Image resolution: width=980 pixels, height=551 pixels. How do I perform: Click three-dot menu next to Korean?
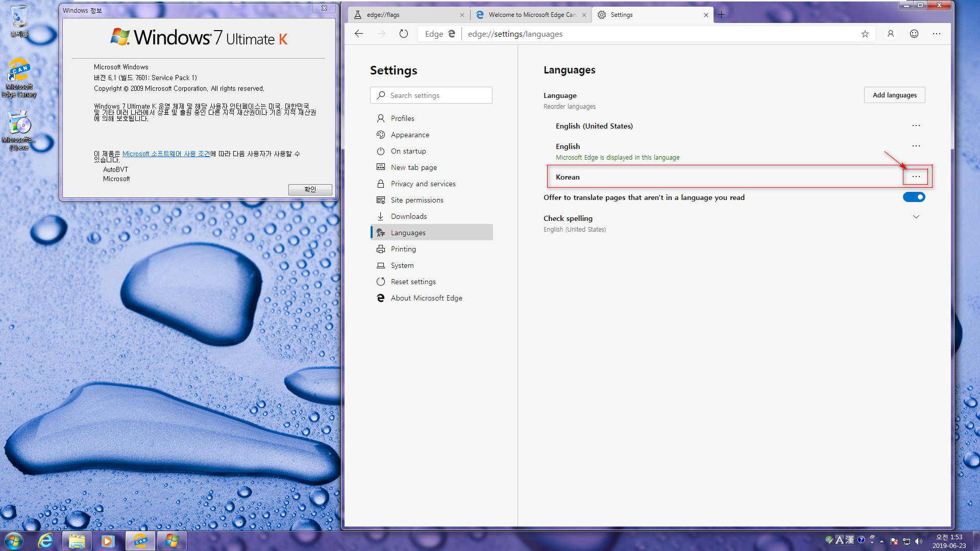tap(916, 176)
